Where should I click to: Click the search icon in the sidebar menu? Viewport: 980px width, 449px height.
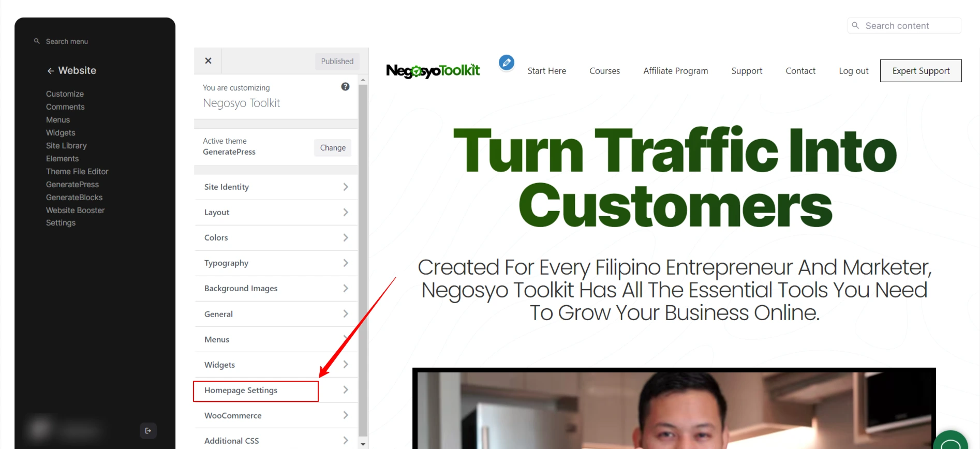[37, 41]
